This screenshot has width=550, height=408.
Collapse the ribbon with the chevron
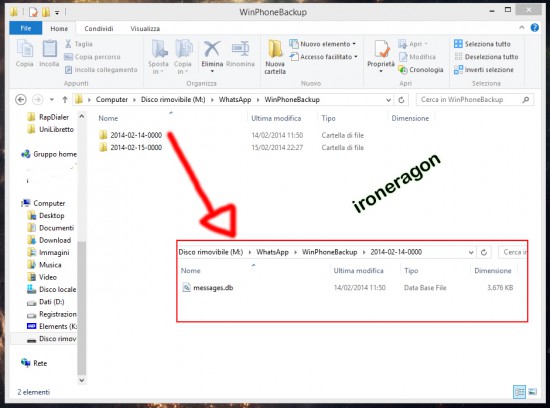pos(522,27)
